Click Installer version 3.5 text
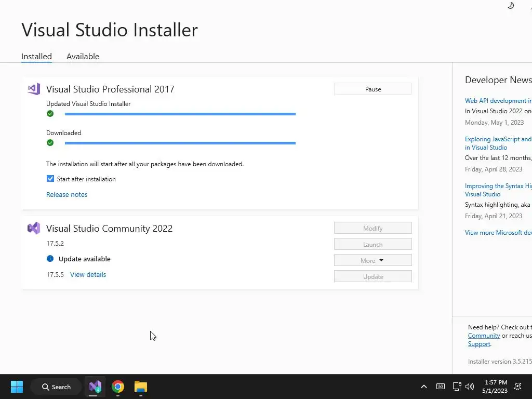532x399 pixels. tap(500, 362)
